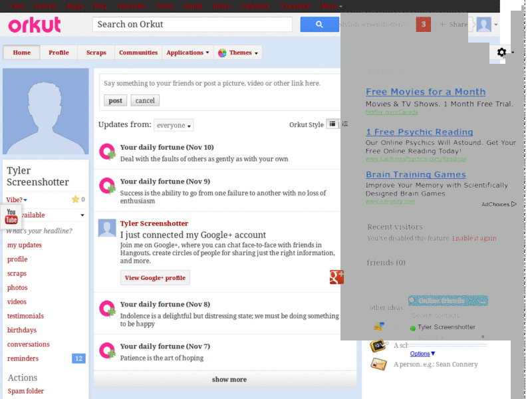Open the red notifications counter showing 3
The height and width of the screenshot is (399, 532).
click(x=423, y=25)
